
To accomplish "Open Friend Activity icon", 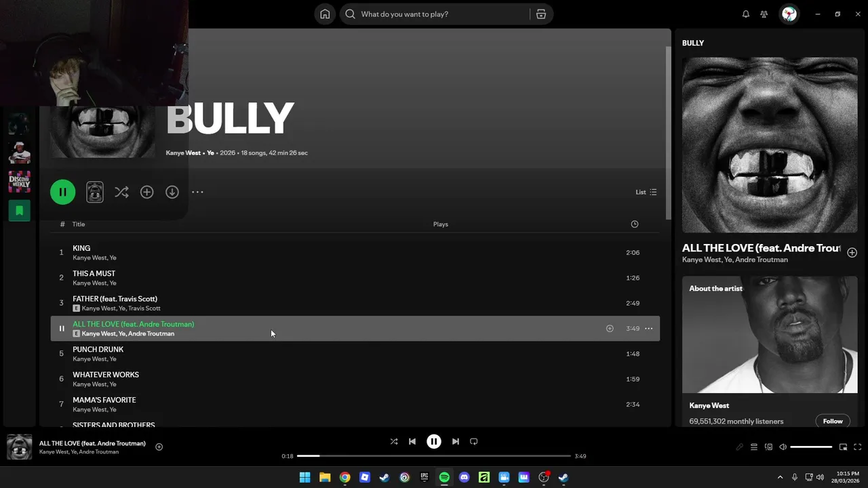I will coord(764,14).
